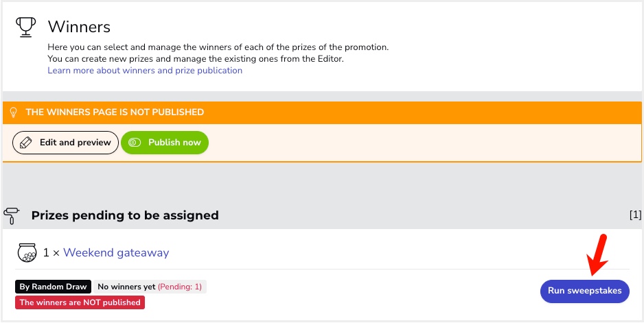Open the Weekend gateaway prize link
This screenshot has height=323, width=644.
116,252
